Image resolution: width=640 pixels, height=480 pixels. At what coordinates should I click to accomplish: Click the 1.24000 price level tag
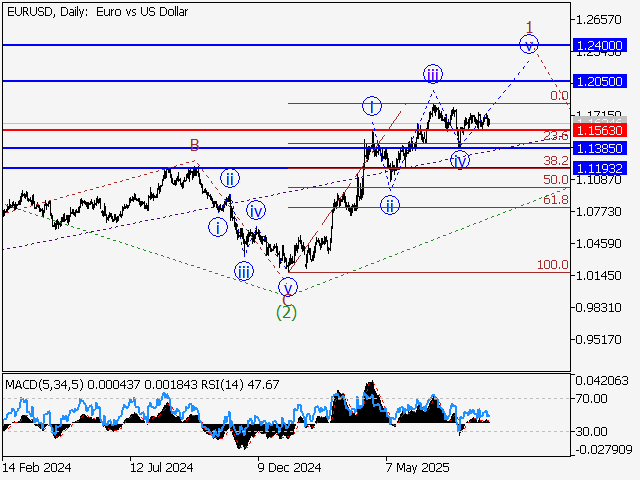coord(600,45)
